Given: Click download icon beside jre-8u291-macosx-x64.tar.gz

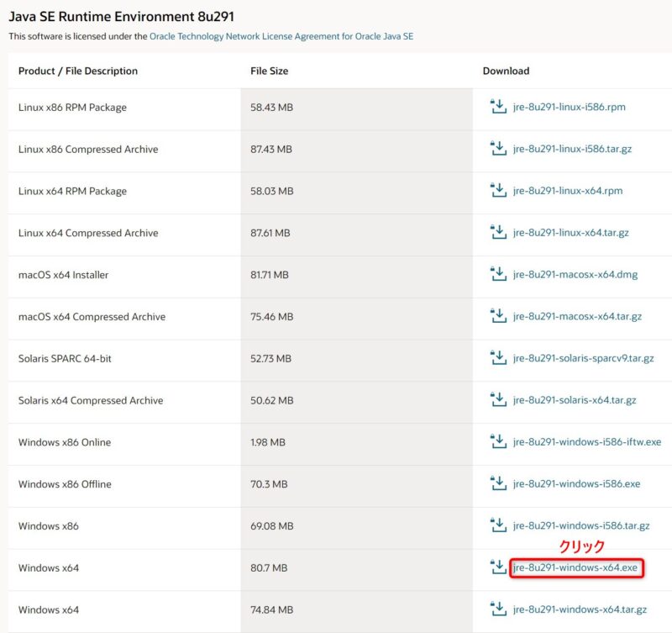Looking at the screenshot, I should [x=498, y=316].
